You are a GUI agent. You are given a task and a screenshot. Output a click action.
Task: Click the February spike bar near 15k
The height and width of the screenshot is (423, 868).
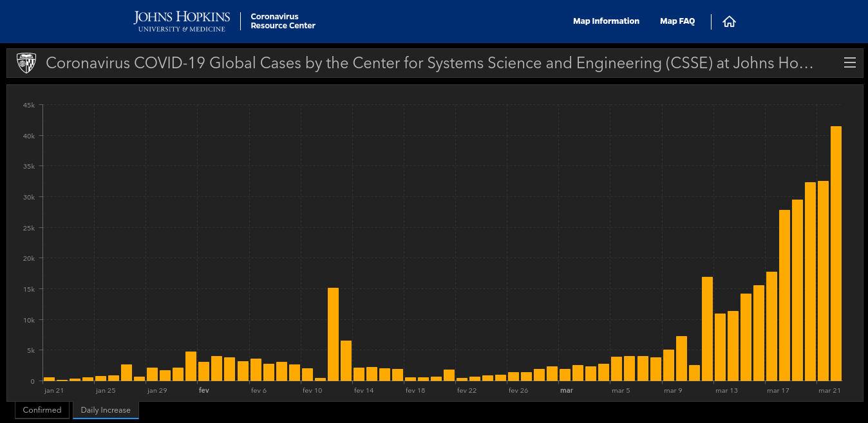pyautogui.click(x=333, y=334)
